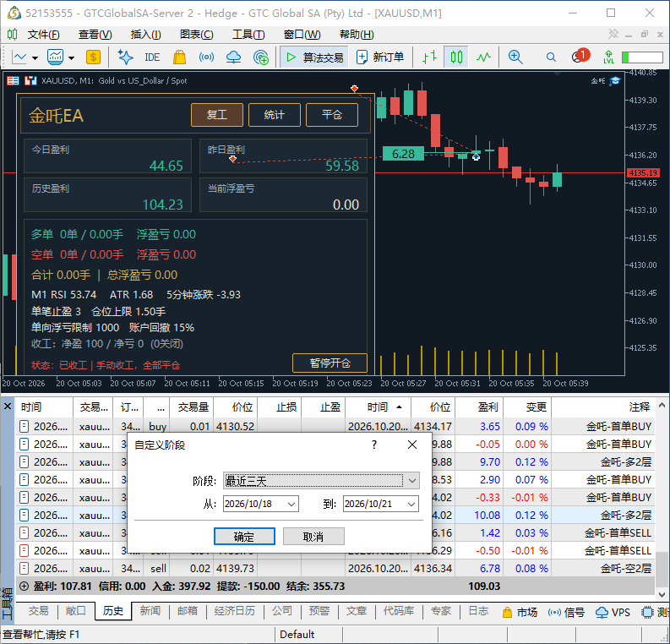
Task: Switch to the 经济日历 tab
Action: (235, 611)
